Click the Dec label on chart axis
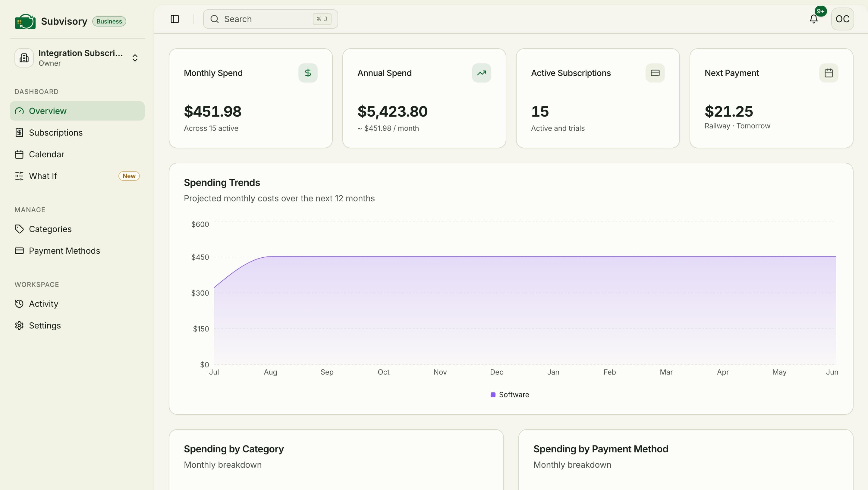The image size is (868, 490). pyautogui.click(x=496, y=372)
